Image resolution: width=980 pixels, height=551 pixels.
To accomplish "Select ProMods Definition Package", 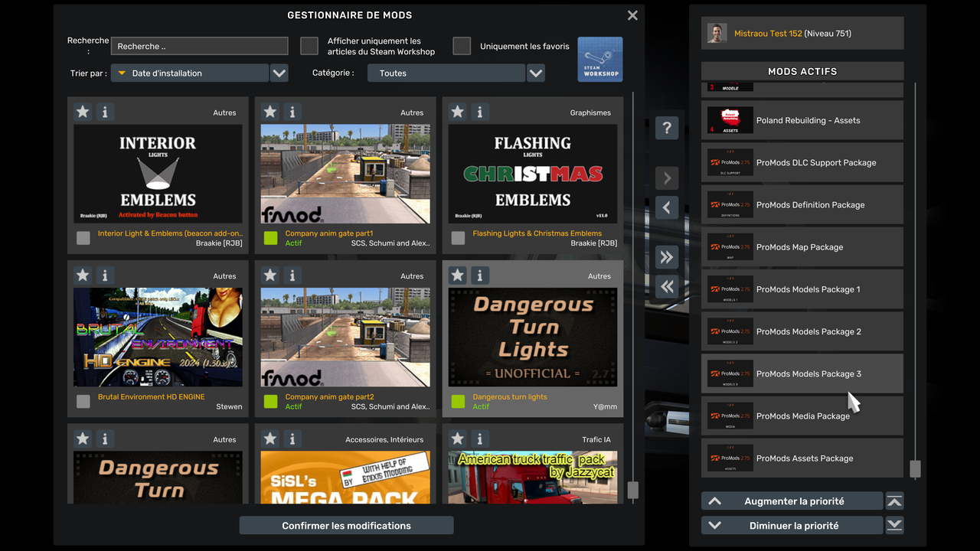I will 802,204.
